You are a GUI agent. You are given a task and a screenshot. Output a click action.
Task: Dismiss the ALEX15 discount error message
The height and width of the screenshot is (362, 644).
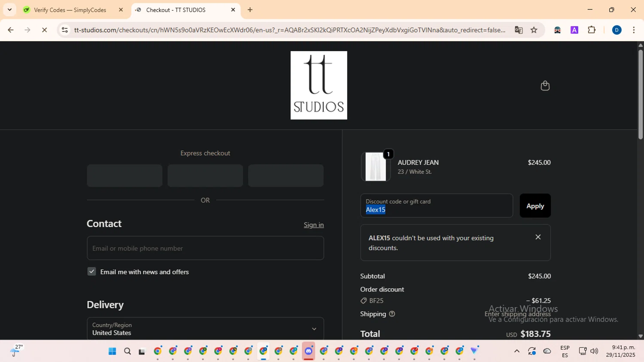pos(538,237)
